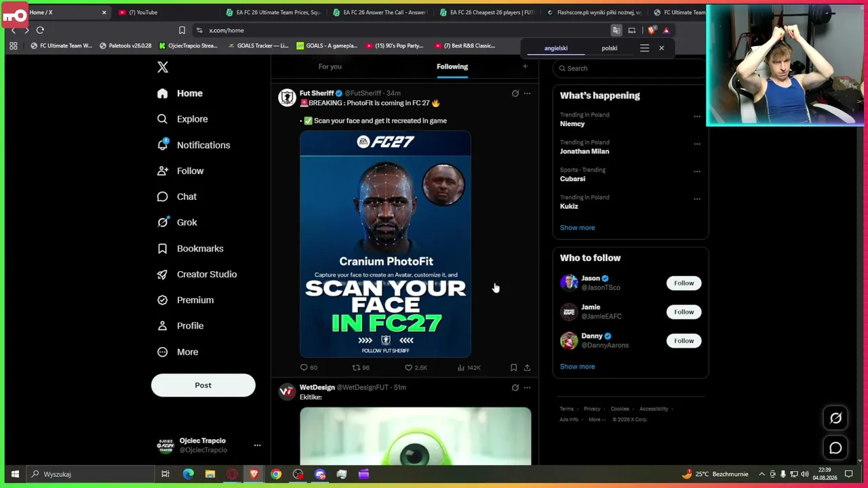Click the X search field
This screenshot has width=868, height=488.
(631, 68)
